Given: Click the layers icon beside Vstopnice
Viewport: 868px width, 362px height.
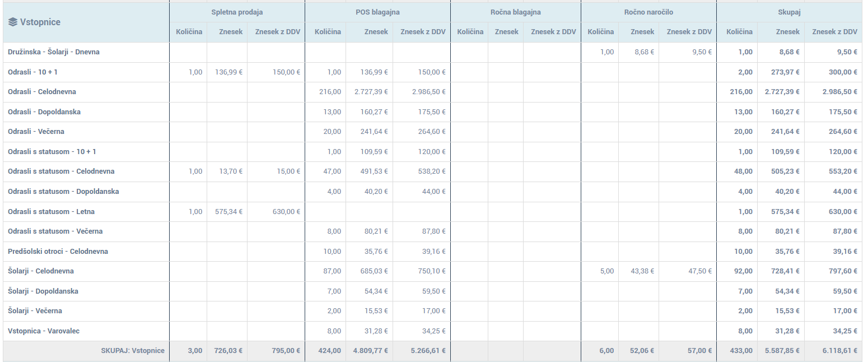Looking at the screenshot, I should [13, 22].
